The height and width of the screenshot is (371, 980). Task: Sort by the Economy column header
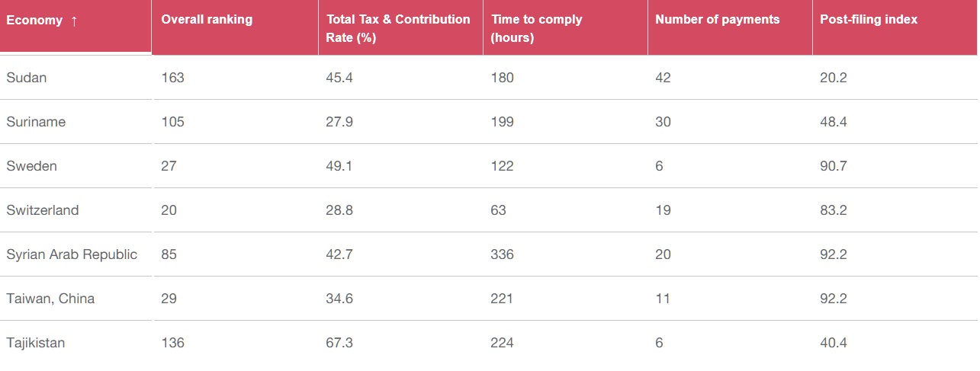(34, 21)
